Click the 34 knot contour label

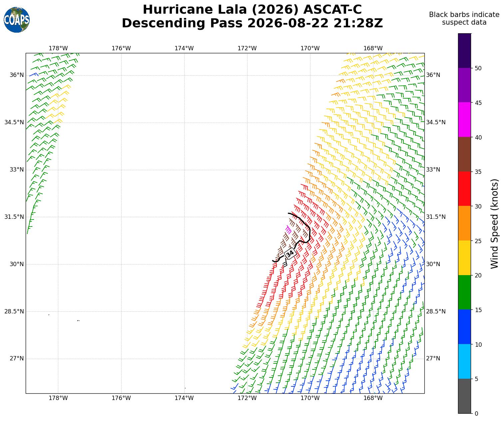point(290,253)
